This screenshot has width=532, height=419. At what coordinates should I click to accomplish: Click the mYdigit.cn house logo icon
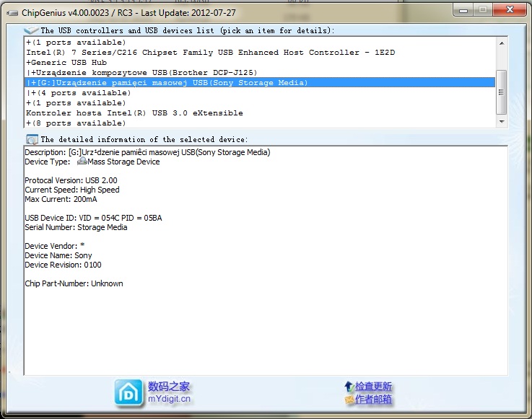click(128, 392)
